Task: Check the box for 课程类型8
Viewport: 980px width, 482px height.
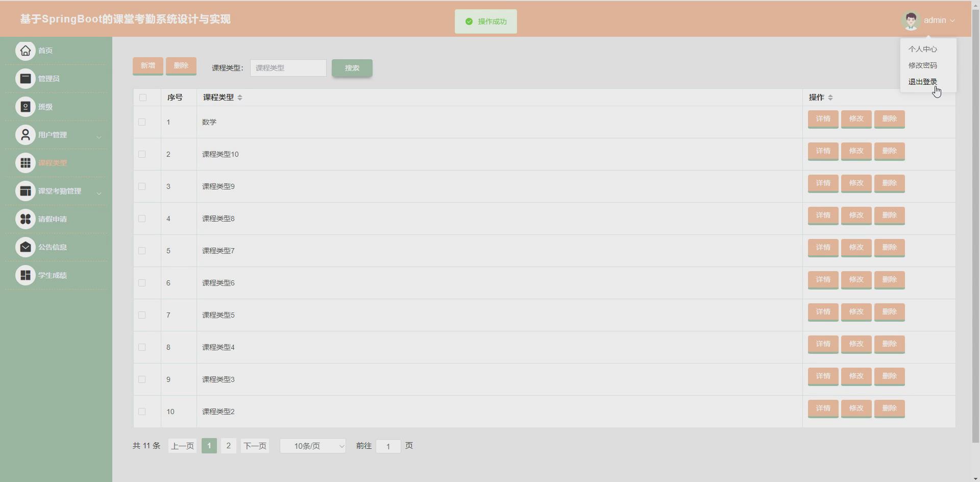Action: click(142, 219)
